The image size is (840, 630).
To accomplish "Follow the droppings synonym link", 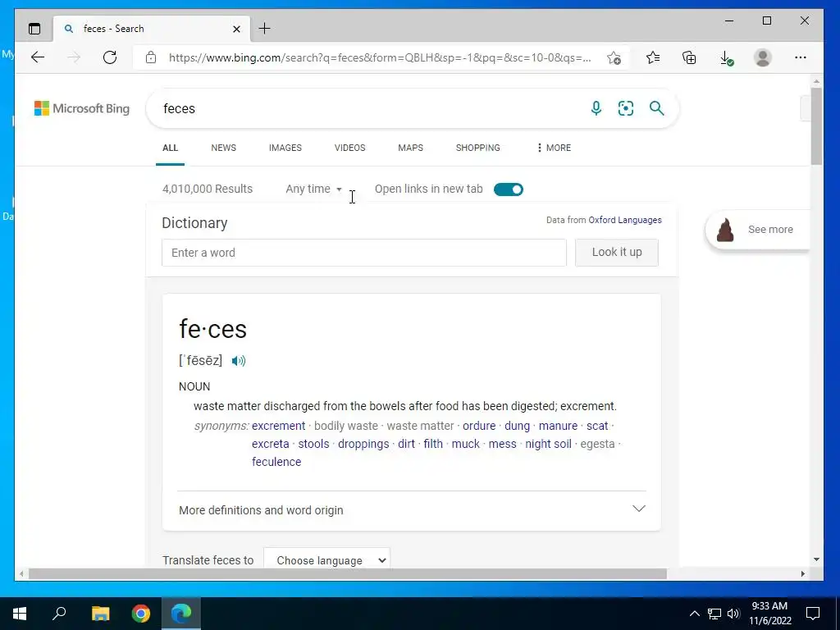I will [x=363, y=444].
